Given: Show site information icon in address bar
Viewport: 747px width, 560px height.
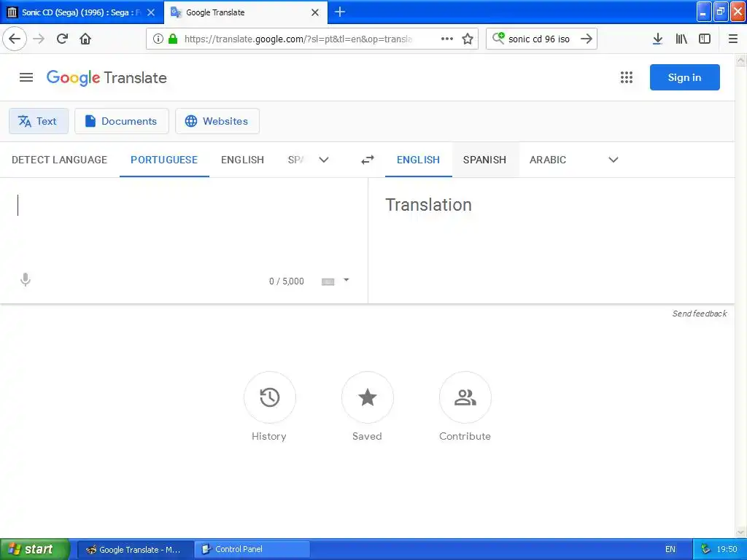Looking at the screenshot, I should [x=158, y=39].
